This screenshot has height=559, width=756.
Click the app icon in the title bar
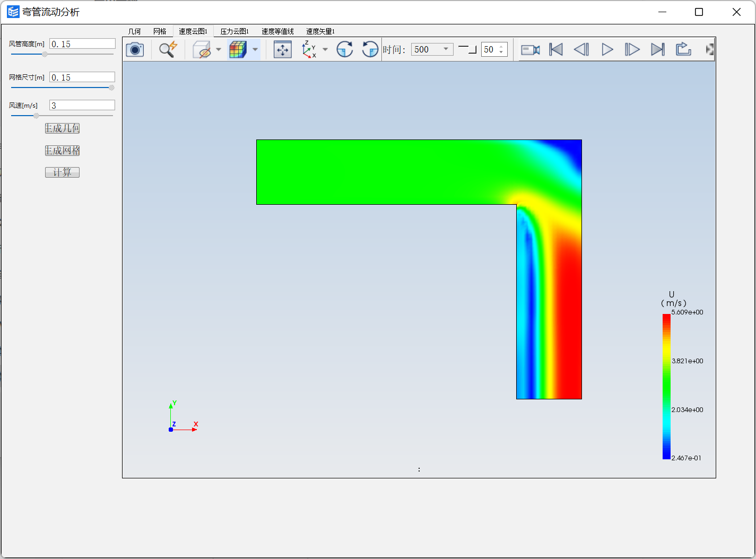point(13,12)
